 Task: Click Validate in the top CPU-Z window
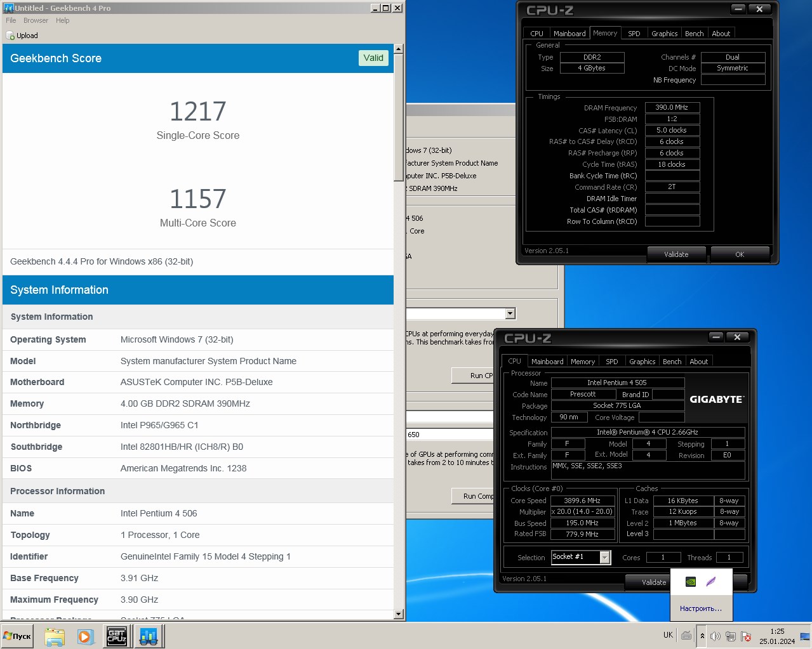676,254
